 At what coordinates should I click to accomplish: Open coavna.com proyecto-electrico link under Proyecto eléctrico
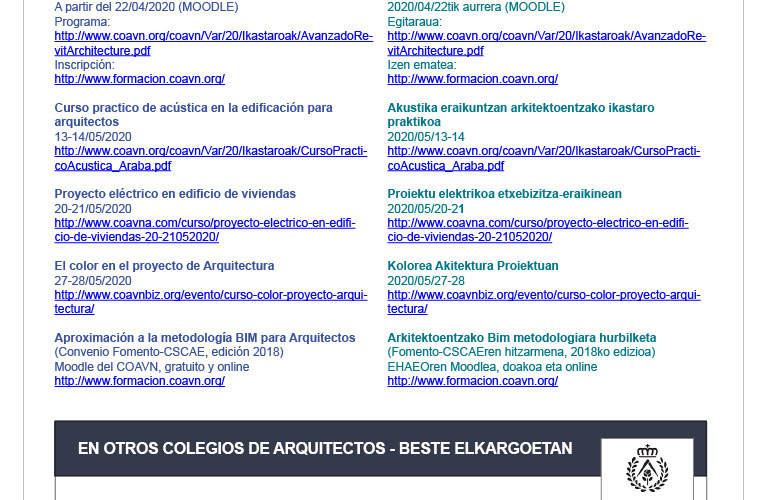(205, 230)
